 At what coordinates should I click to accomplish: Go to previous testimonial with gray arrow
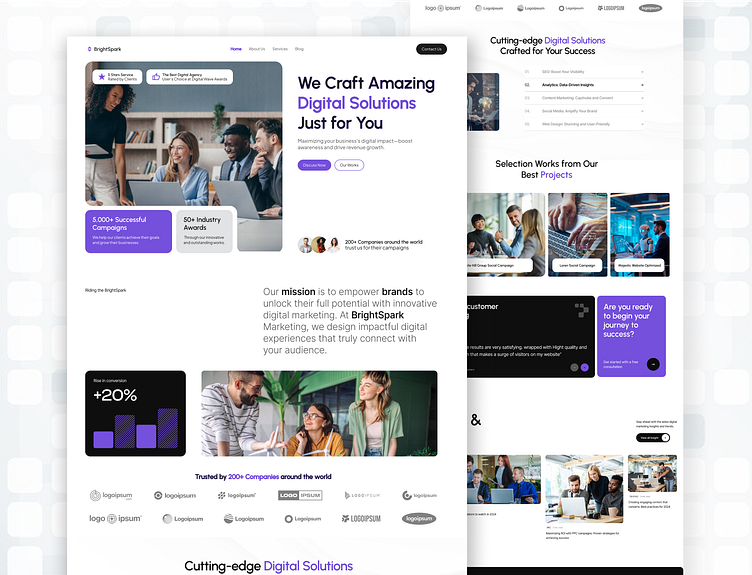pyautogui.click(x=575, y=367)
